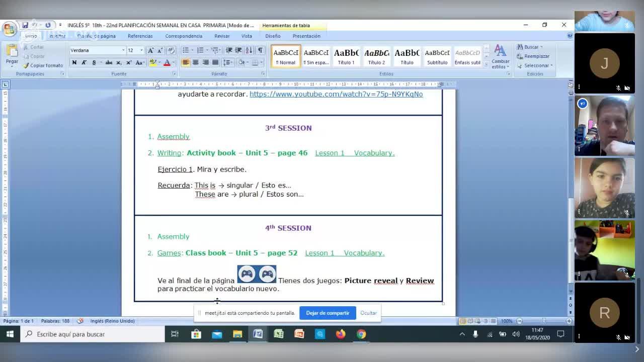Toggle underline (S) formatting
644x362 pixels.
(x=94, y=63)
